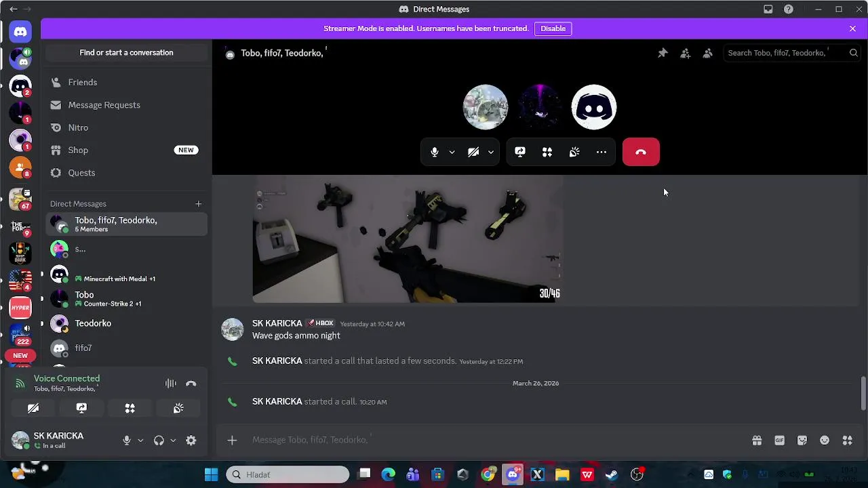This screenshot has width=868, height=488.
Task: Turn on camera from the voice panel
Action: pyautogui.click(x=33, y=408)
